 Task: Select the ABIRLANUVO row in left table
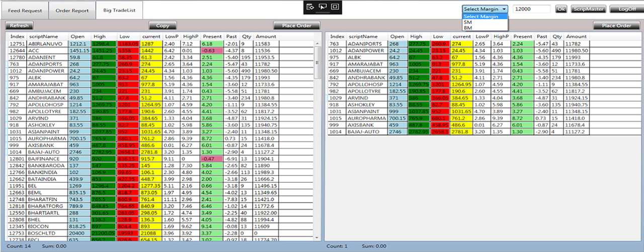click(x=160, y=44)
